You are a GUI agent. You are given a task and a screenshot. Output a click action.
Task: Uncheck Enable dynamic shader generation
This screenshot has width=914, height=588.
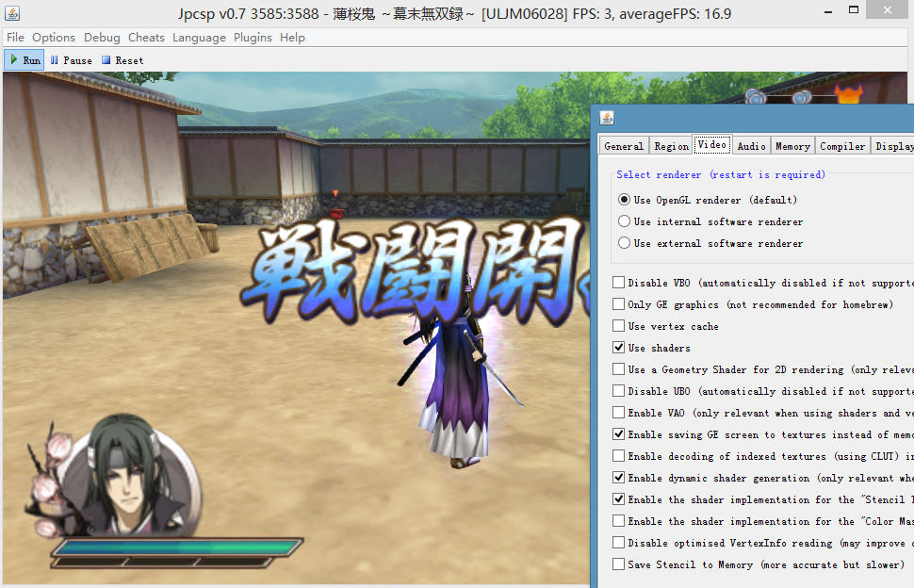(618, 478)
